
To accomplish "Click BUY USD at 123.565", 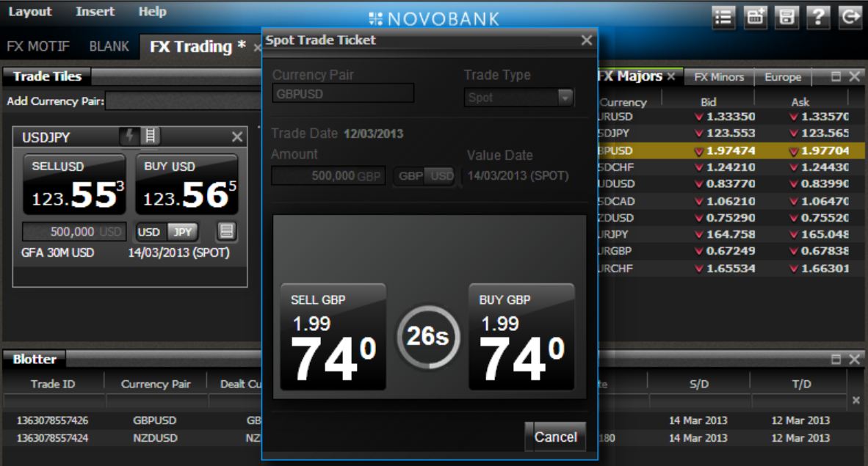I will tap(187, 184).
